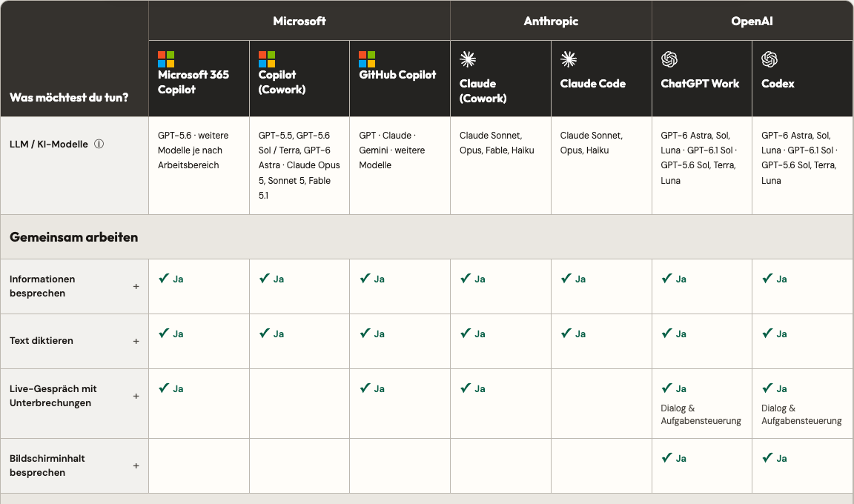Expand the Informationen besprechen row

136,286
